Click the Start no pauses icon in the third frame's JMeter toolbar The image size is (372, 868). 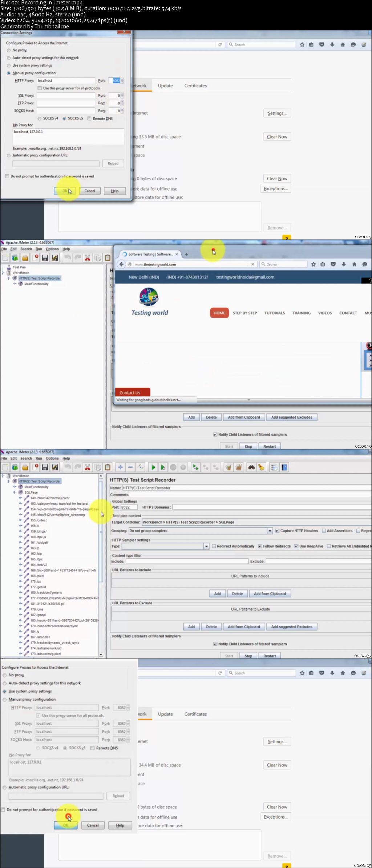163,467
